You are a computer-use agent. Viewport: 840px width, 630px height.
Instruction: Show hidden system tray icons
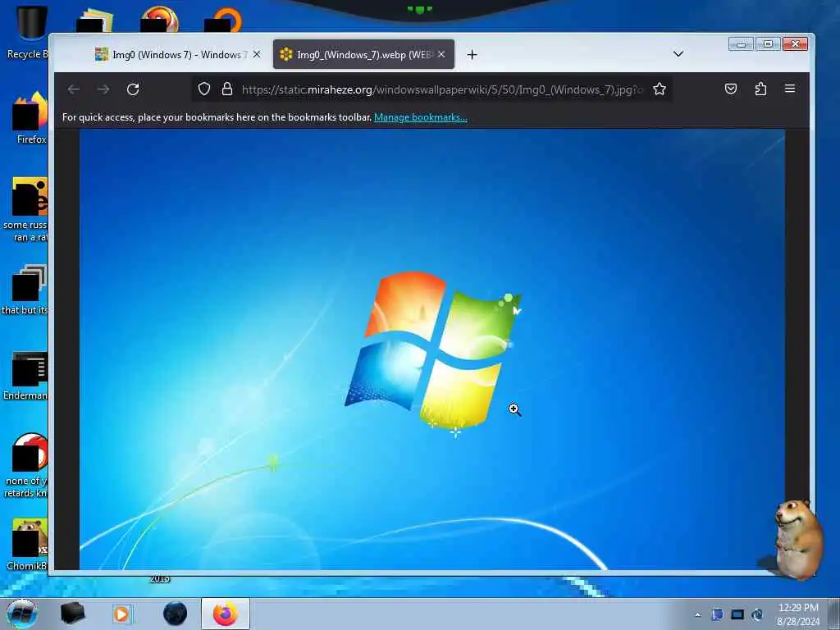pos(697,614)
